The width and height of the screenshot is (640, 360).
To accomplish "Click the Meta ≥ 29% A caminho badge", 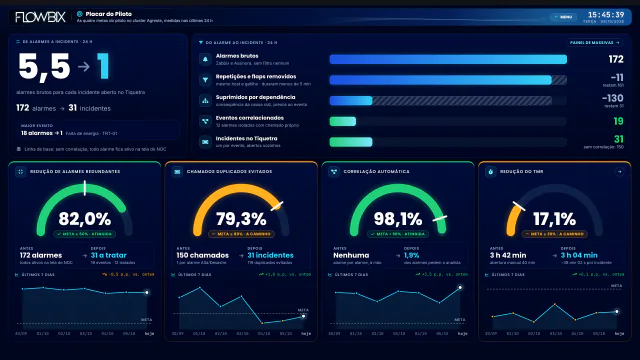I will pos(555,234).
